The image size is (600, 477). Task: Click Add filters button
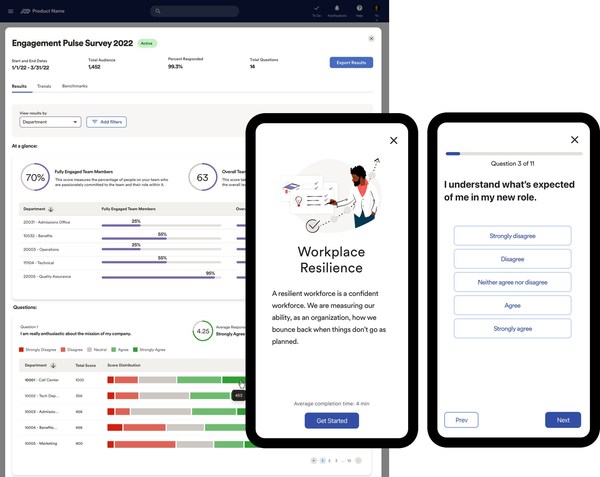point(107,122)
